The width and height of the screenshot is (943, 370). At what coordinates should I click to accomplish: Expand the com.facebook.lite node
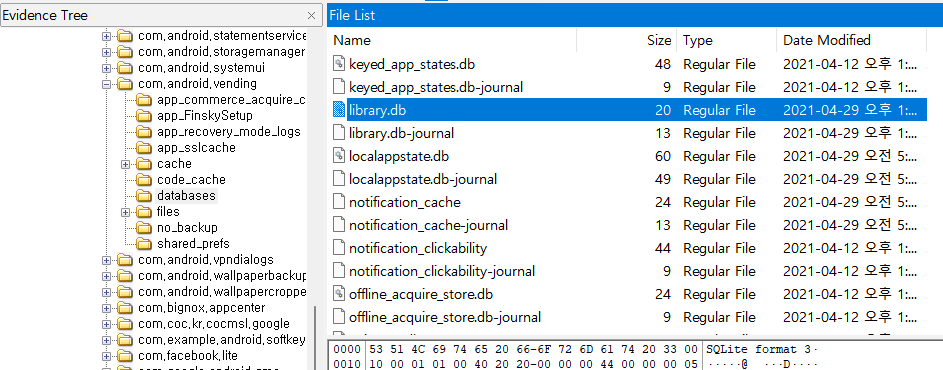107,356
